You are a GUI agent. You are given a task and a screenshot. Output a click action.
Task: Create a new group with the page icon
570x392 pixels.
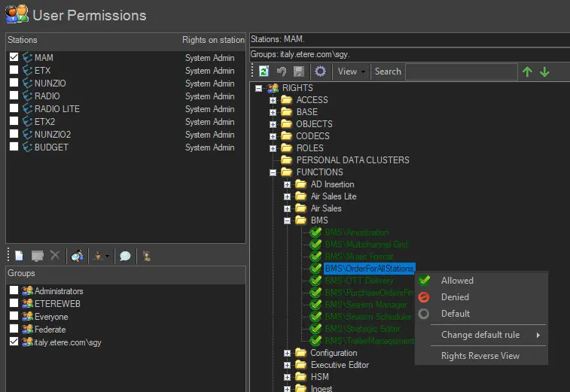(20, 256)
